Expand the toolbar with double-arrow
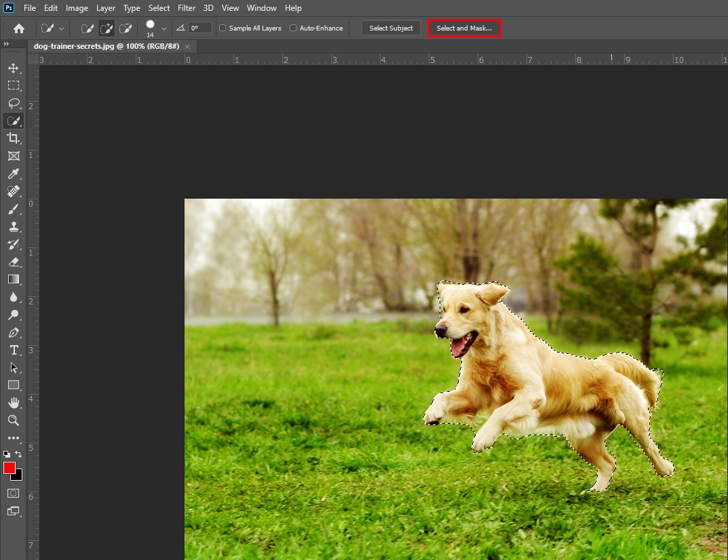 [6, 44]
